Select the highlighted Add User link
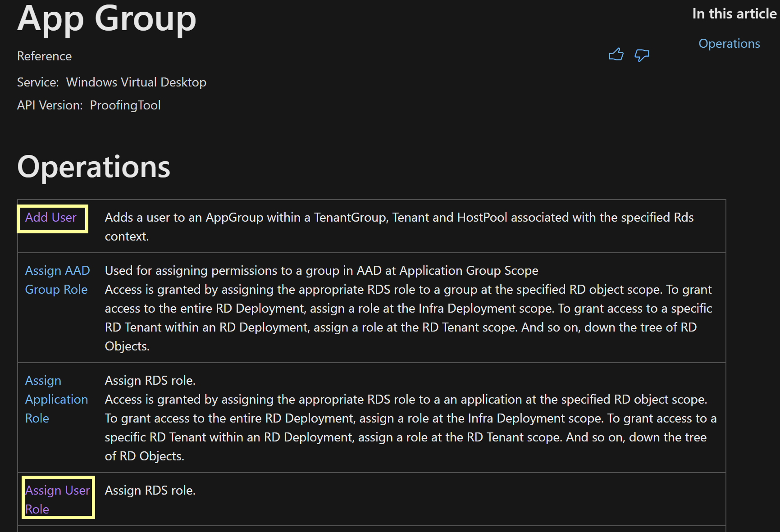 coord(50,218)
